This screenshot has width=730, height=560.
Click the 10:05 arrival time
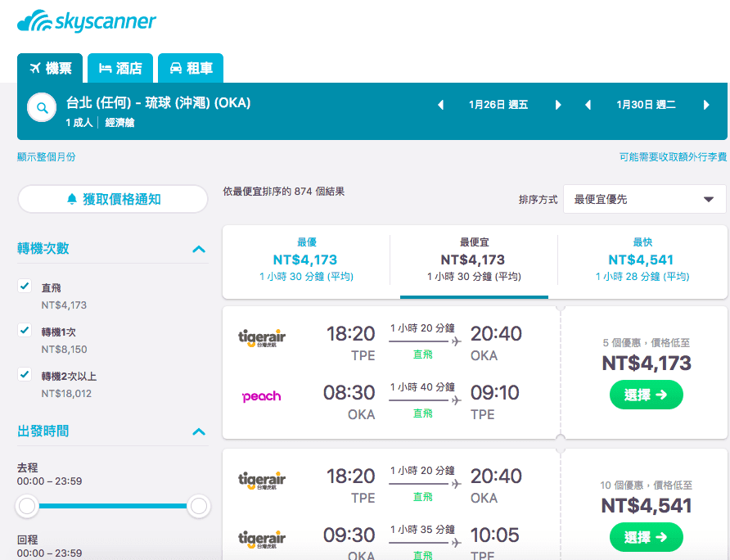coord(494,535)
